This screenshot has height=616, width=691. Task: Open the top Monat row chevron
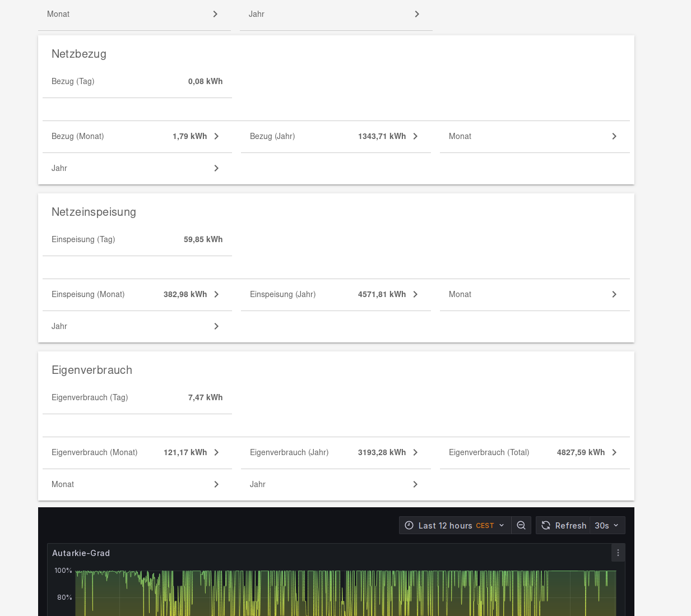pos(215,14)
